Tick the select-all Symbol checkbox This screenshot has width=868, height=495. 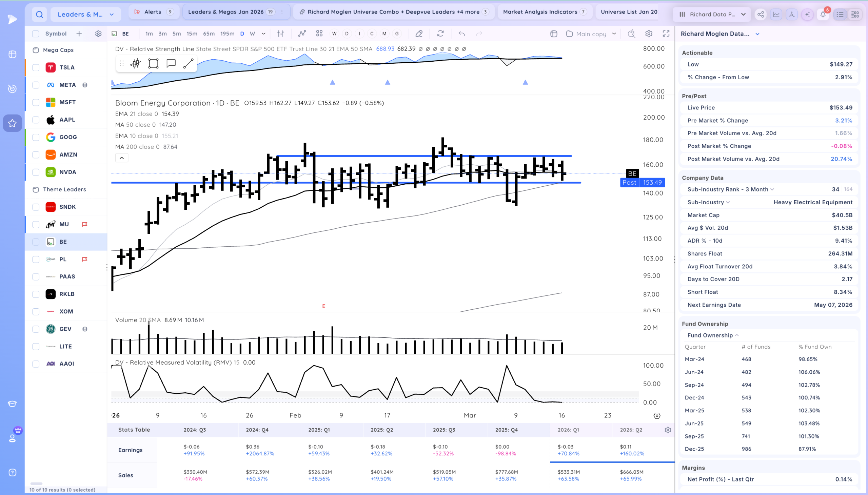point(36,34)
